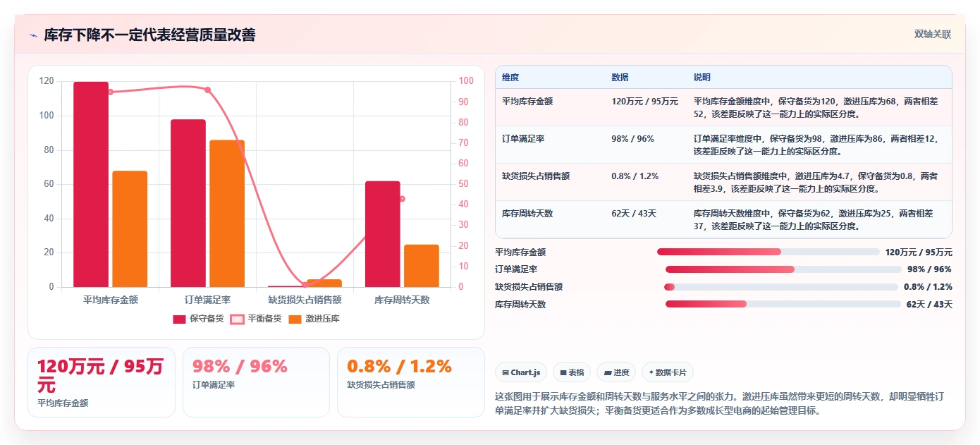Click the 数据卡片 tag chip
The image size is (980, 445).
[667, 372]
